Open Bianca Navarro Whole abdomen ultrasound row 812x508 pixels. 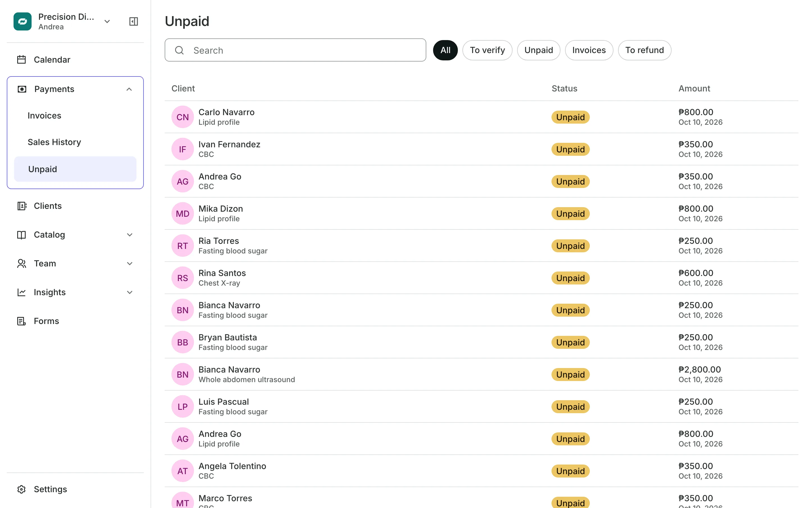pyautogui.click(x=481, y=374)
